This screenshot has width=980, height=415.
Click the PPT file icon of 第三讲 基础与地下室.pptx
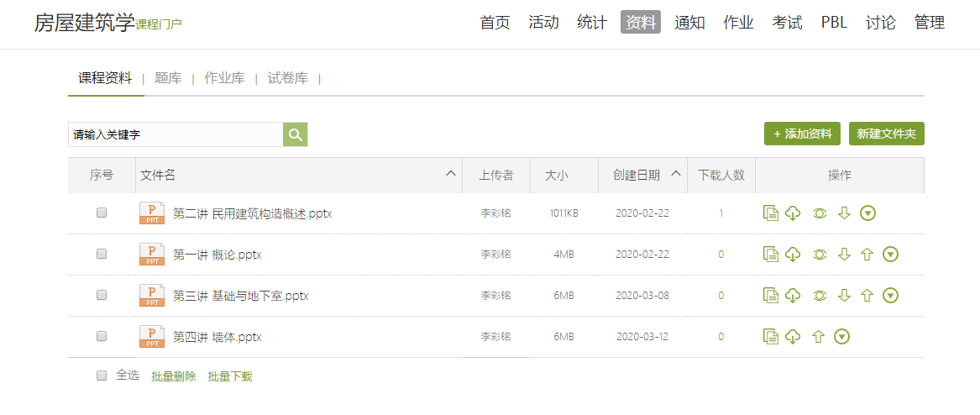click(152, 296)
